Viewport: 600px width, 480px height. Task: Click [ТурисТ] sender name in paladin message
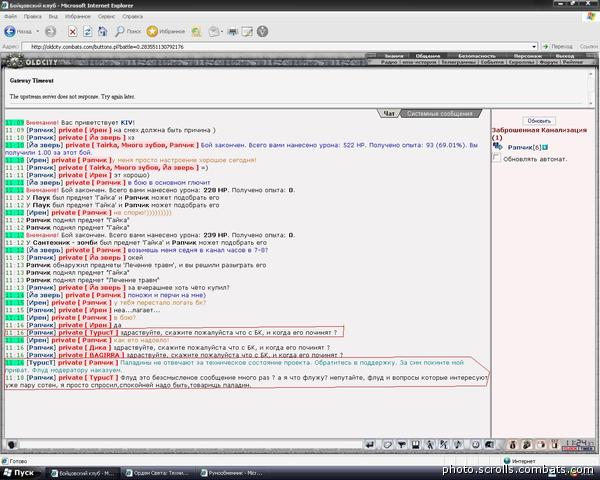tap(41, 362)
